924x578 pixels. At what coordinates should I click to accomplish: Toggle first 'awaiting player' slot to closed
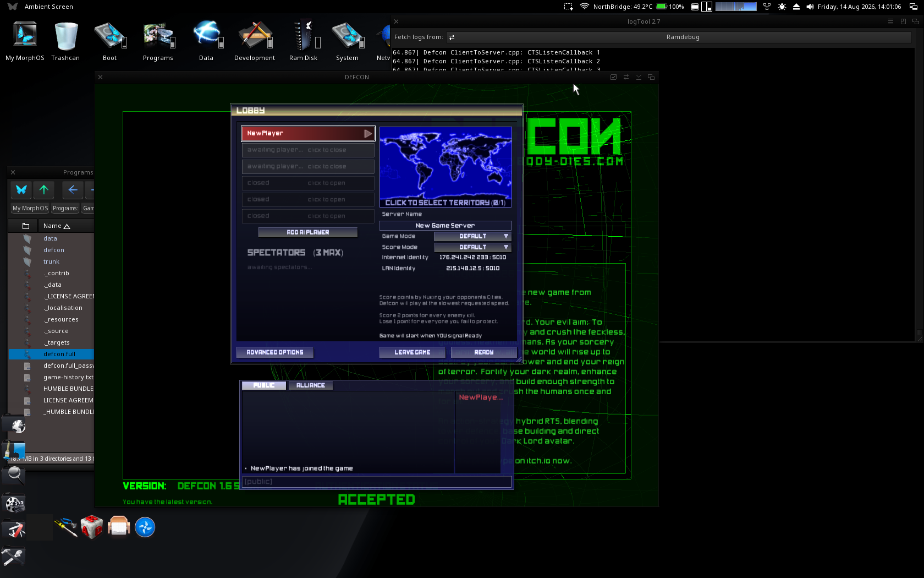[x=308, y=150]
